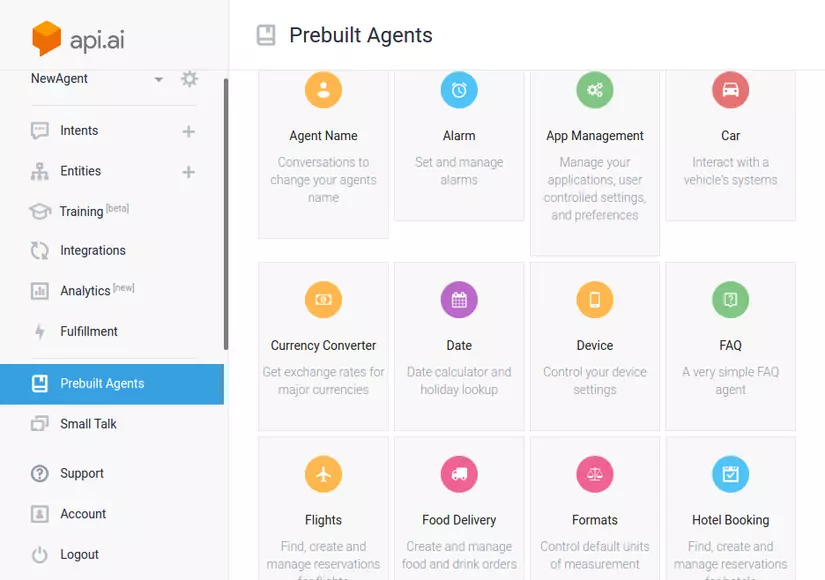Screen dimensions: 825x580
Task: Click the Food Delivery truck icon
Action: click(x=459, y=474)
